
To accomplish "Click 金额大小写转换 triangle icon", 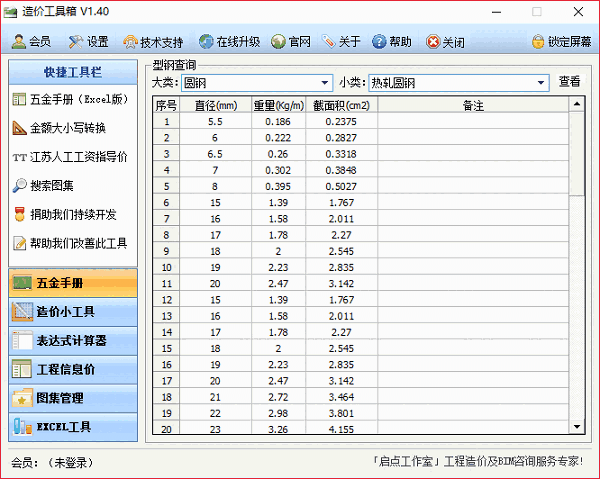I will pyautogui.click(x=19, y=128).
